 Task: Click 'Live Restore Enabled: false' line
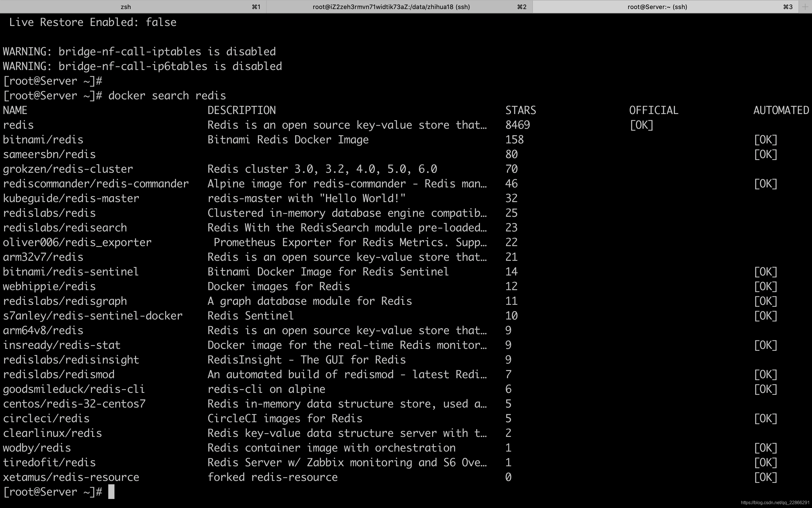tap(92, 22)
